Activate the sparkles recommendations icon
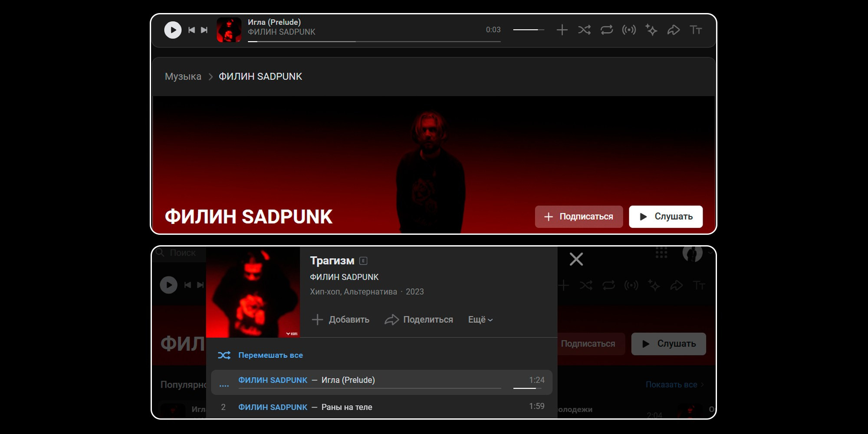 pyautogui.click(x=651, y=30)
